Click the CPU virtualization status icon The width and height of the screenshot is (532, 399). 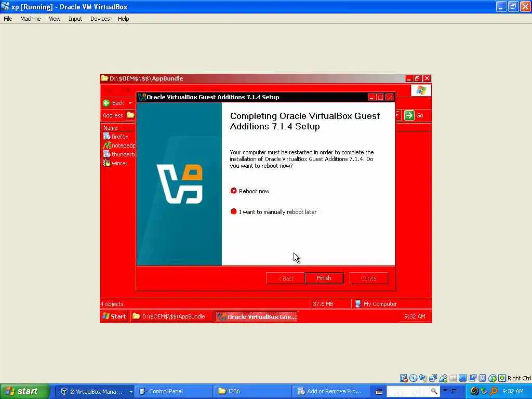coord(483,378)
